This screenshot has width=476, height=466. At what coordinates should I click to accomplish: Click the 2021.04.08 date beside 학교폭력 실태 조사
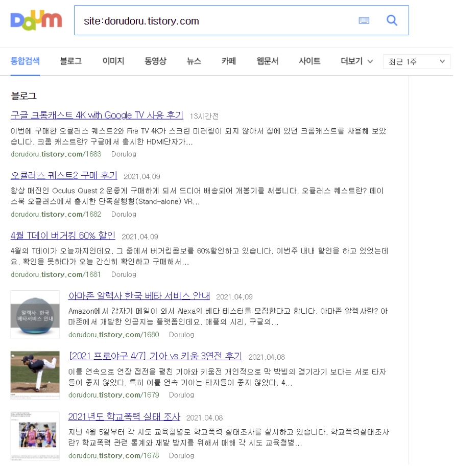(x=205, y=418)
